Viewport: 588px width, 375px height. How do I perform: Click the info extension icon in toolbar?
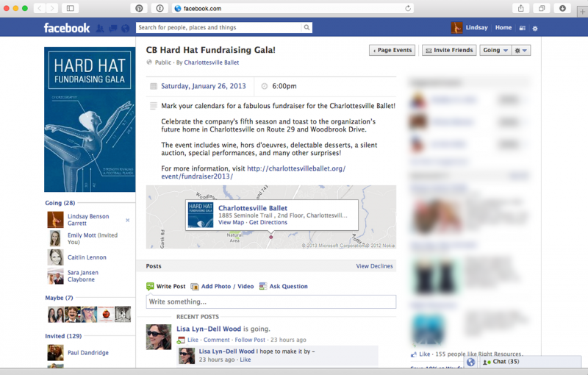pyautogui.click(x=159, y=8)
